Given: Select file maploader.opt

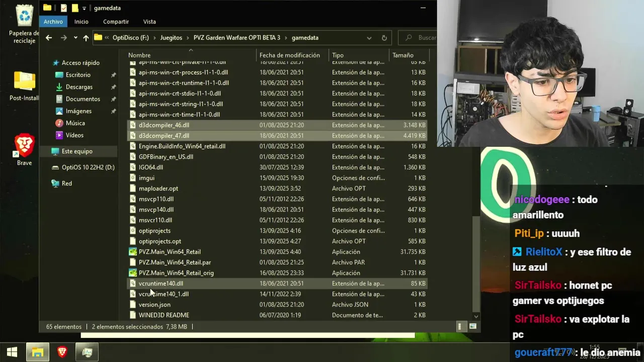Looking at the screenshot, I should coord(277,189).
